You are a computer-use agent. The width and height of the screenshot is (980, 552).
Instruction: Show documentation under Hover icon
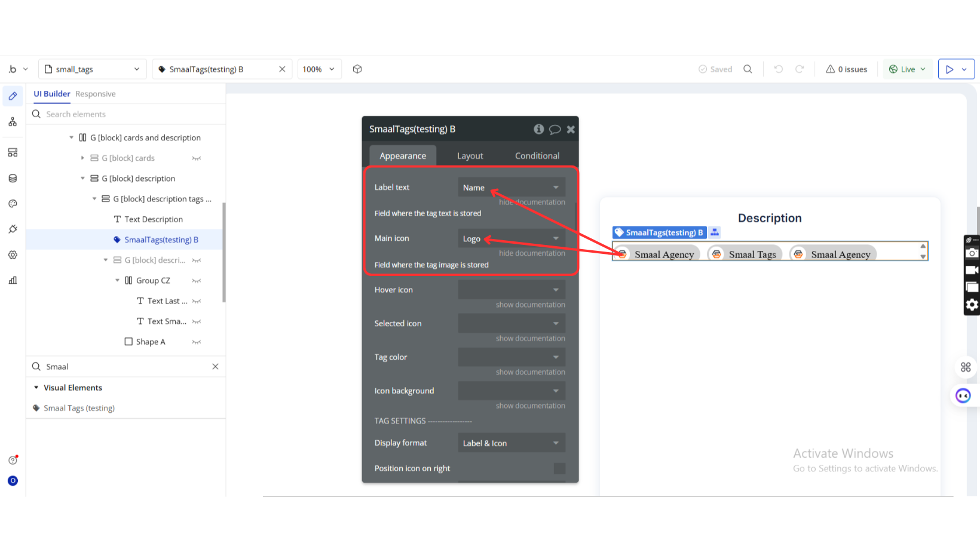pyautogui.click(x=530, y=305)
